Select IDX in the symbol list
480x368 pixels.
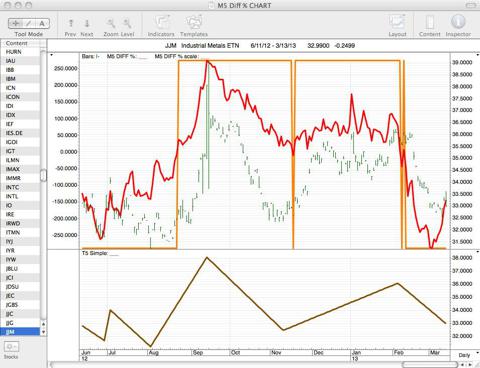tap(20, 115)
